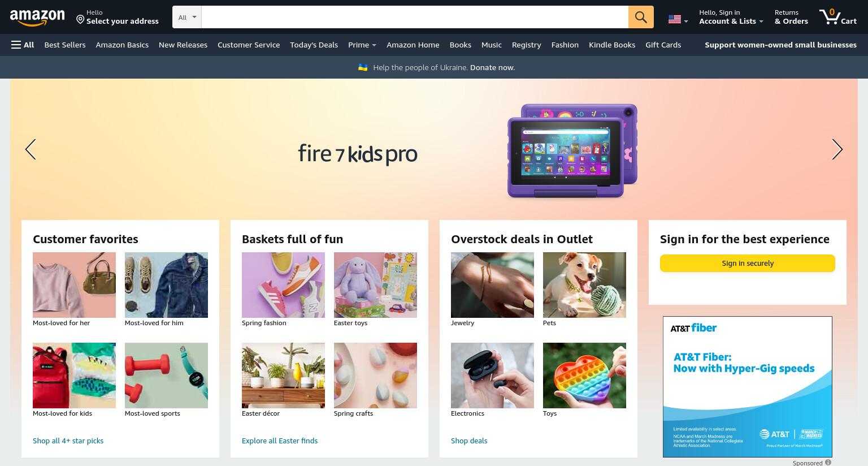Show the next carousel banner arrow
Screen dimensions: 868x466
[x=837, y=149]
